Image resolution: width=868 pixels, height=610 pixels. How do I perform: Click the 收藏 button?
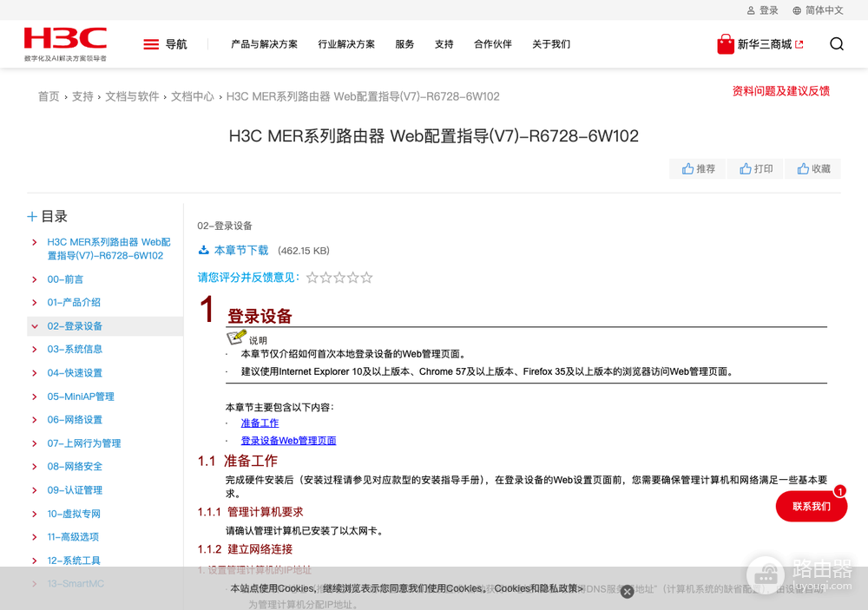[x=813, y=169]
